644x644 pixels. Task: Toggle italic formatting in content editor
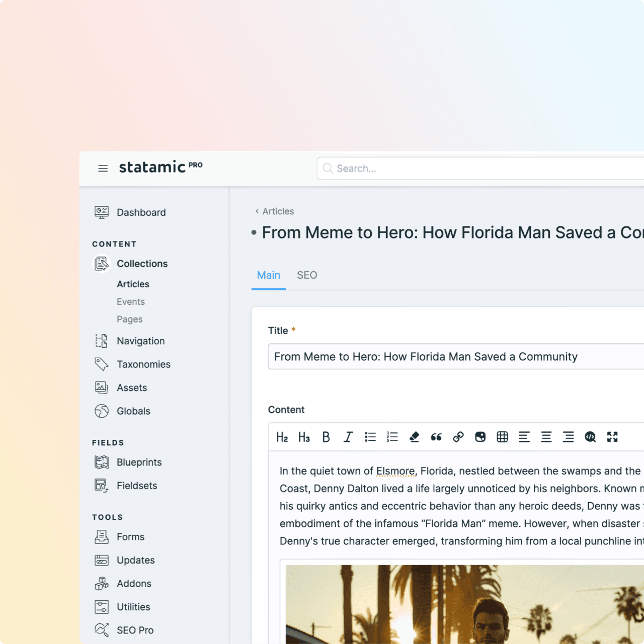[x=348, y=437]
